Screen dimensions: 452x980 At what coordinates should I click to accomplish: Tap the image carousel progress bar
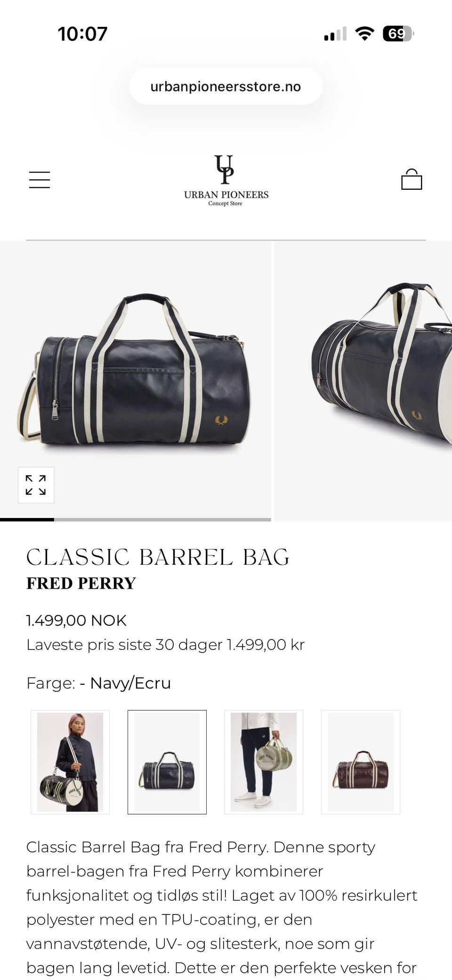tap(136, 519)
